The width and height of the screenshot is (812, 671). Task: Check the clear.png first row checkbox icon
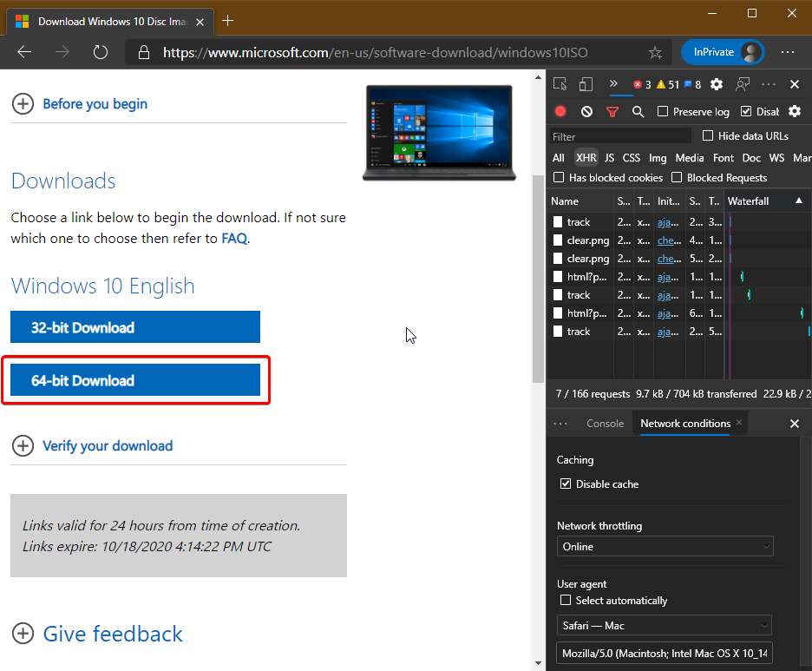click(558, 240)
